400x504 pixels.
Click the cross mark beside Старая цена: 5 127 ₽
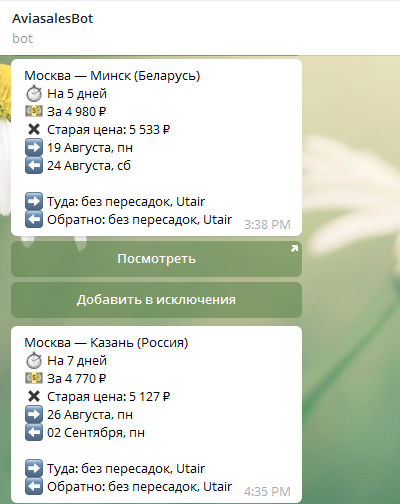point(34,396)
